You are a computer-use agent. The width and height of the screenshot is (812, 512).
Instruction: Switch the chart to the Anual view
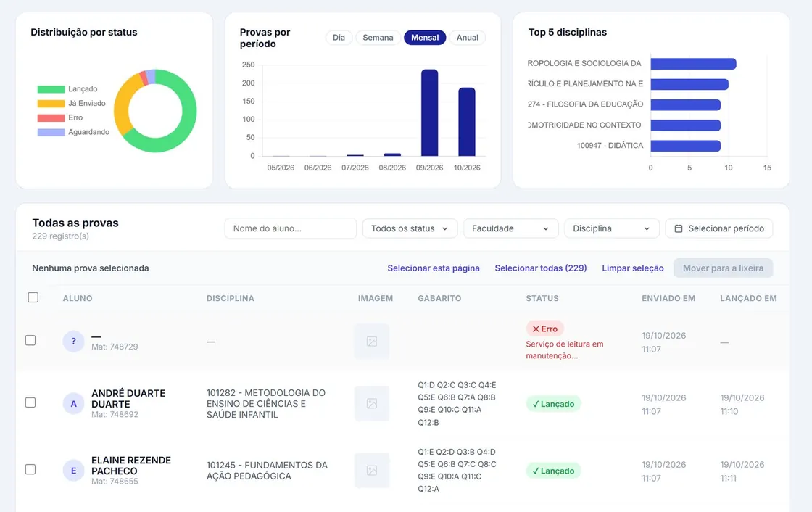[467, 37]
